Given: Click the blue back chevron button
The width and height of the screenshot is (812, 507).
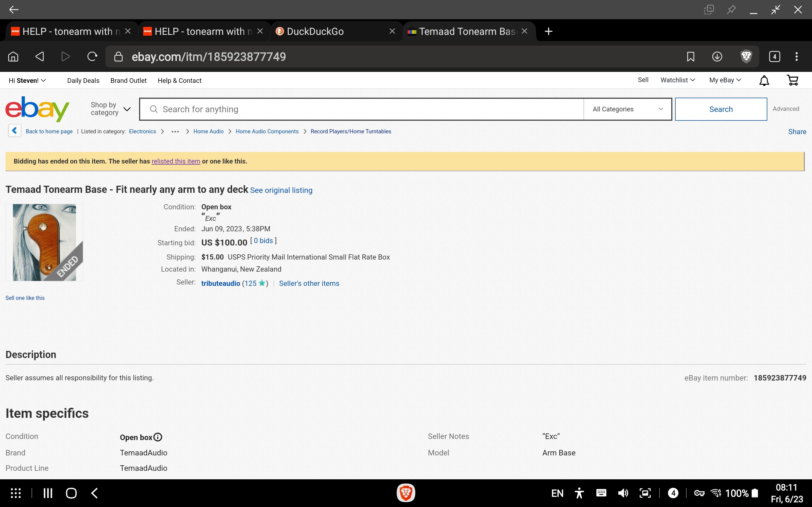Looking at the screenshot, I should (15, 131).
